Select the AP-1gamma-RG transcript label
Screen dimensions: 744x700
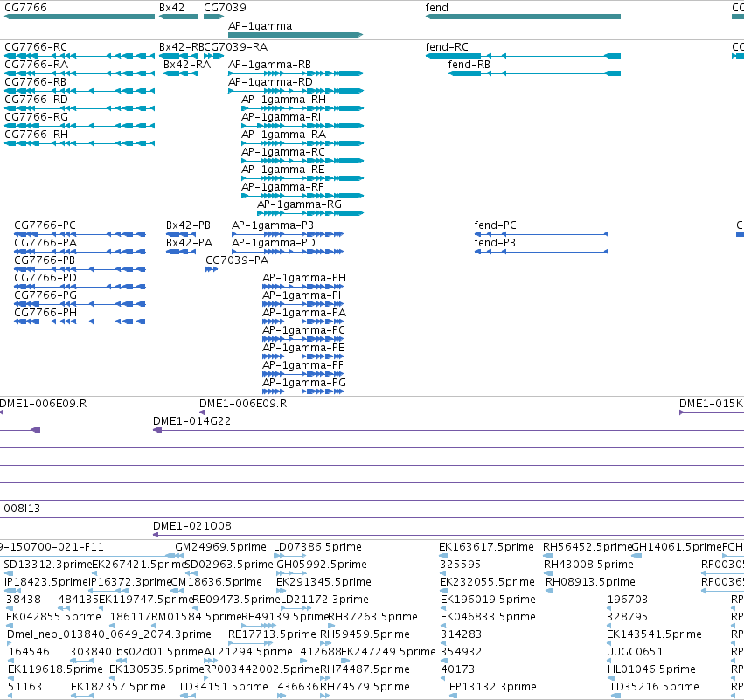pyautogui.click(x=299, y=204)
